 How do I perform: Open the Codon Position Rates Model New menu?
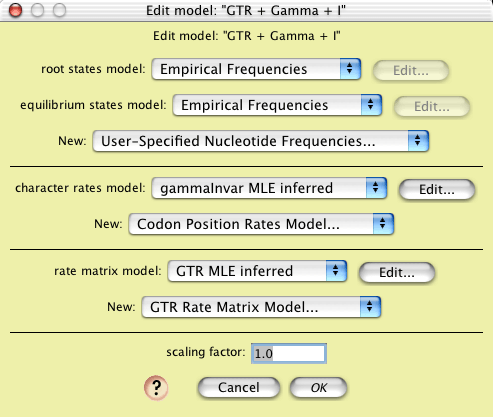tap(261, 224)
